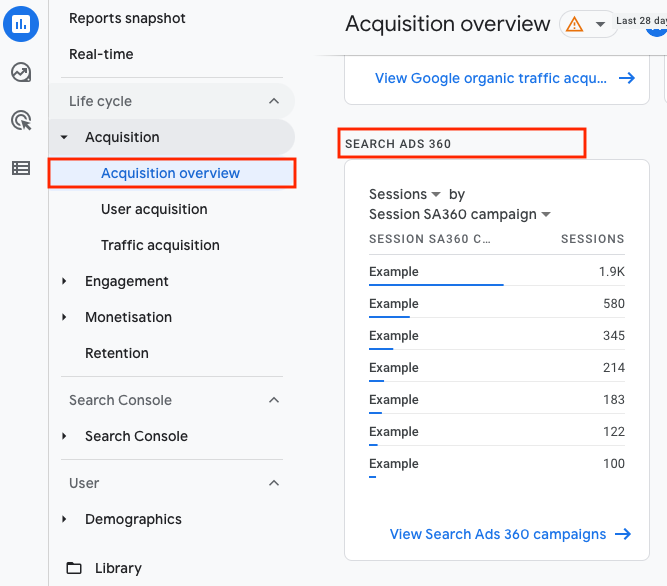667x586 pixels.
Task: Click arrow after View Google organic traffic
Action: [627, 78]
